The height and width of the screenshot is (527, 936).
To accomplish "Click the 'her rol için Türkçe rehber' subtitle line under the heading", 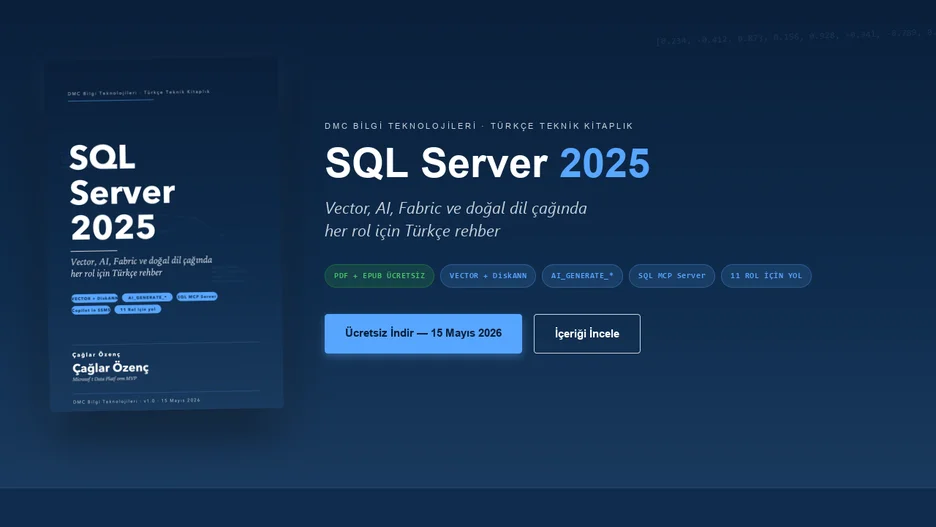I will (x=412, y=231).
